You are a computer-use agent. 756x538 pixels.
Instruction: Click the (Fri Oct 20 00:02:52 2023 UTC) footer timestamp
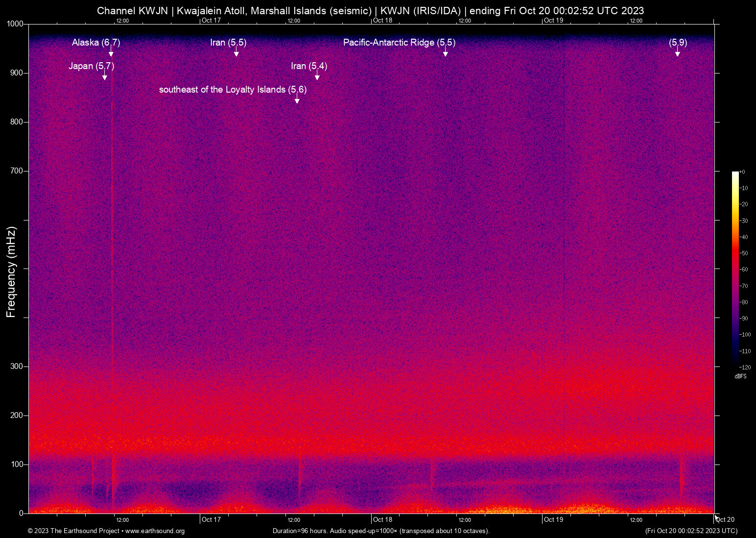pyautogui.click(x=691, y=531)
